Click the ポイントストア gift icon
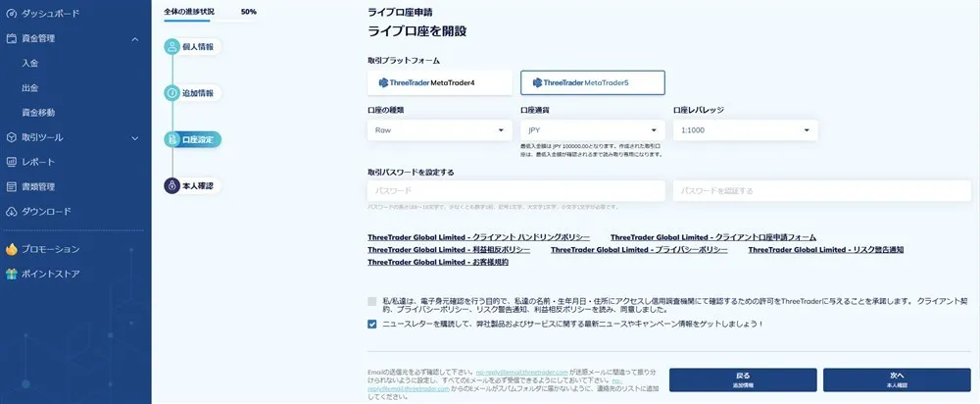The image size is (980, 404). [11, 274]
